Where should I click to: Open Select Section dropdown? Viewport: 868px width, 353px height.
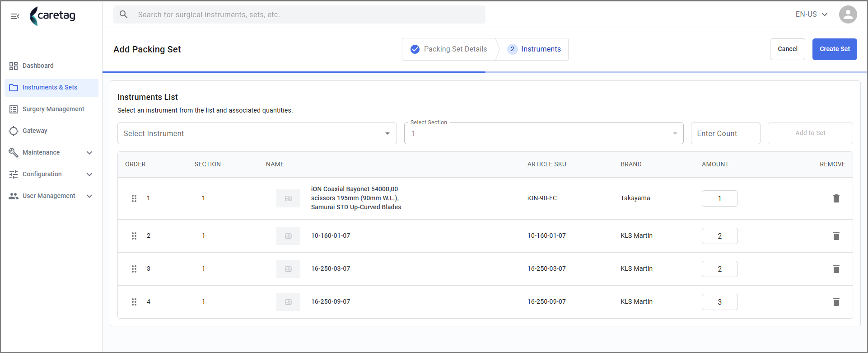coord(544,133)
